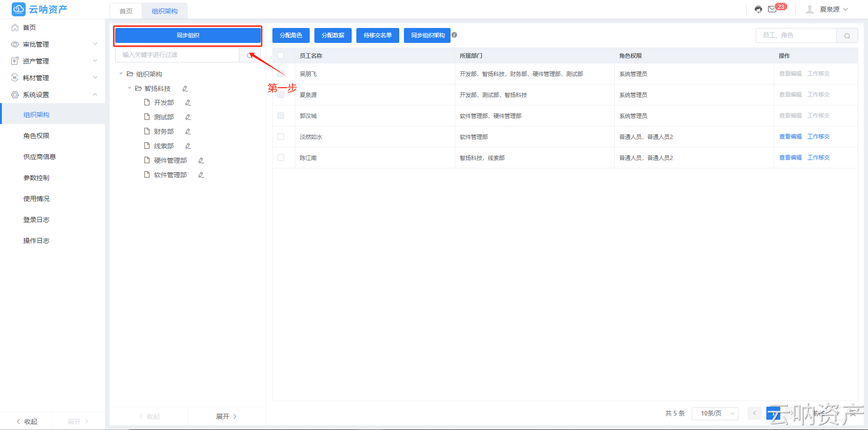The image size is (868, 430).
Task: Click the edit pencil next to 开发部
Action: click(x=188, y=103)
